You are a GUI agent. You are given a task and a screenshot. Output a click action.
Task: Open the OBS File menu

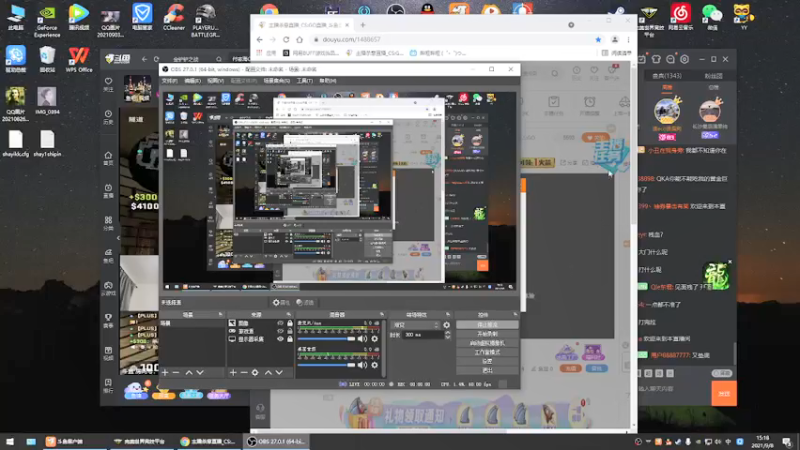[169, 81]
